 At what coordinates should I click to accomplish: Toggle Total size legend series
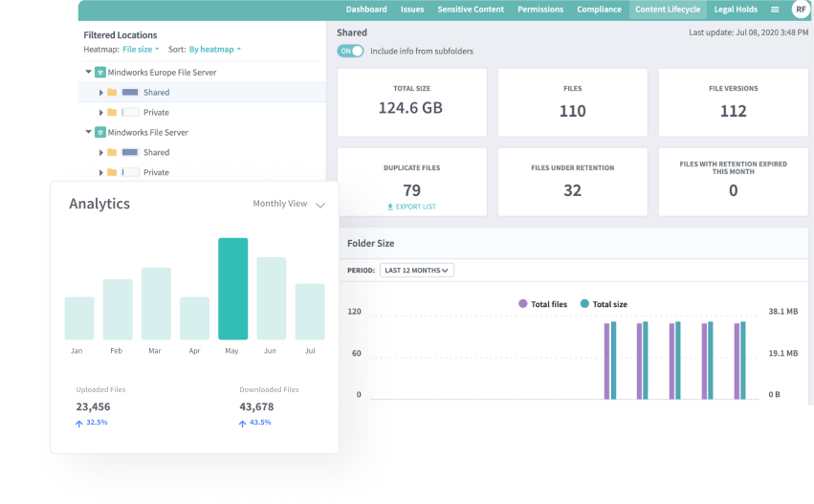(x=584, y=304)
